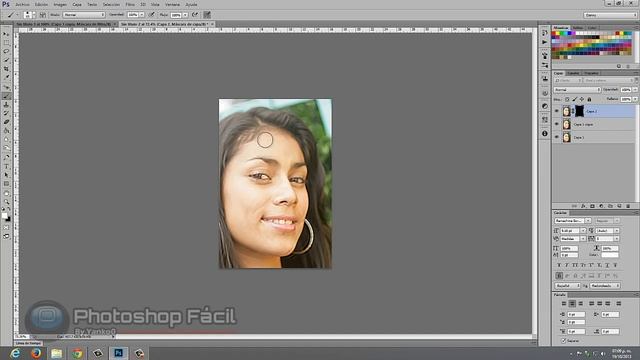Switch to the Trazados tab
Viewport: 640px width, 360px height.
pyautogui.click(x=591, y=73)
